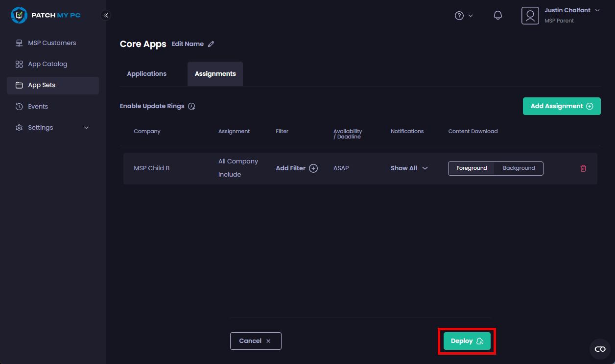The width and height of the screenshot is (615, 364).
Task: Open the Show All notifications dropdown
Action: pyautogui.click(x=409, y=168)
